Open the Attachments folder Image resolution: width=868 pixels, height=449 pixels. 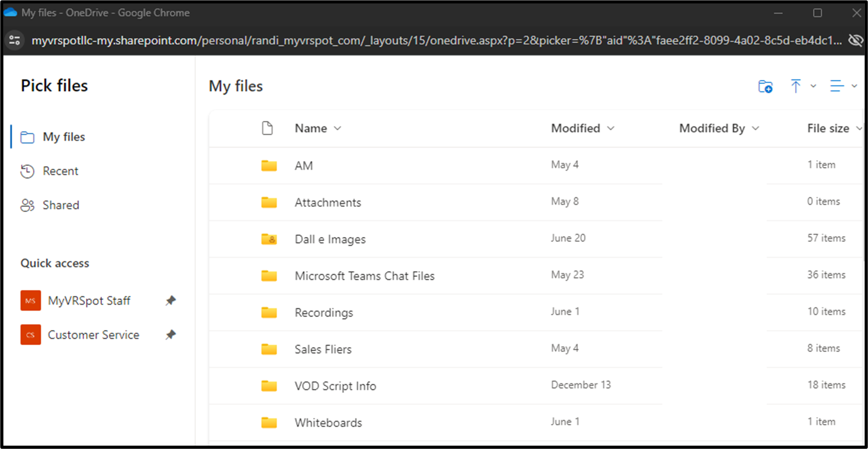point(328,202)
